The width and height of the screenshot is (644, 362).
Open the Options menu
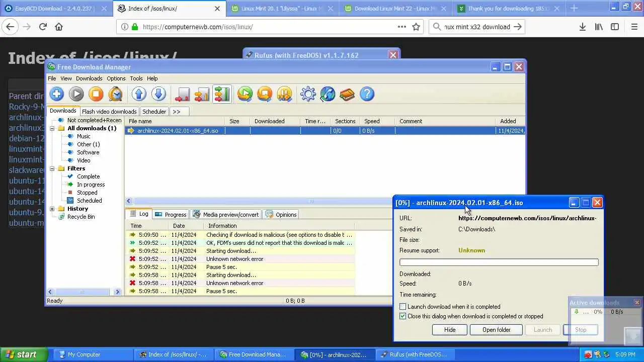[116, 78]
